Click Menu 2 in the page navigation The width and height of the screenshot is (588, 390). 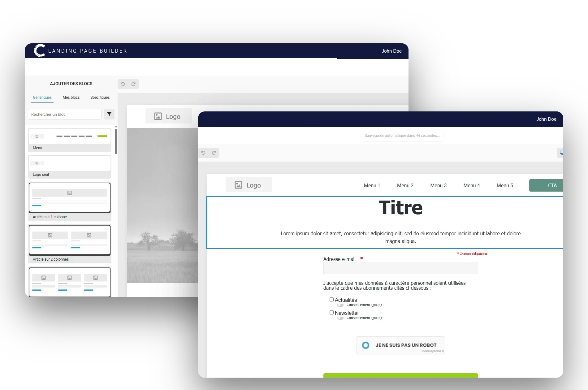(405, 185)
